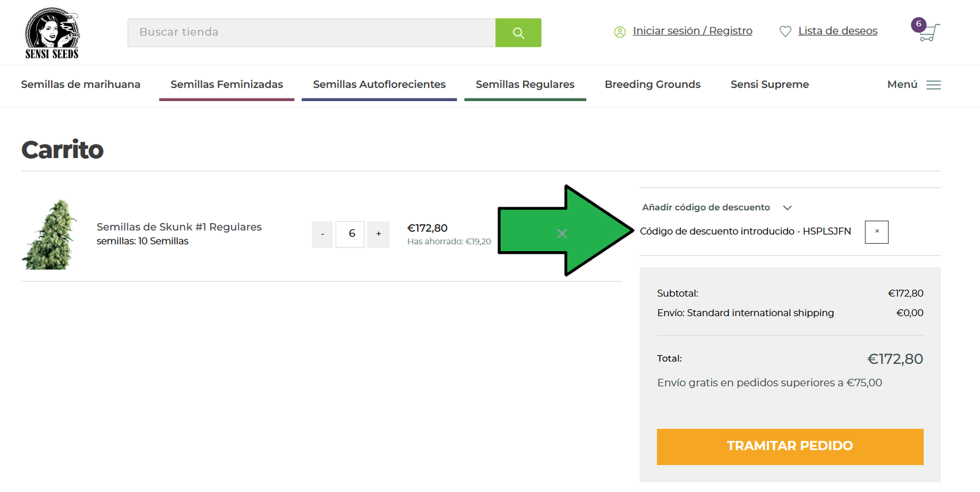
Task: Open Iniciar sesión / Registro link
Action: pos(692,31)
